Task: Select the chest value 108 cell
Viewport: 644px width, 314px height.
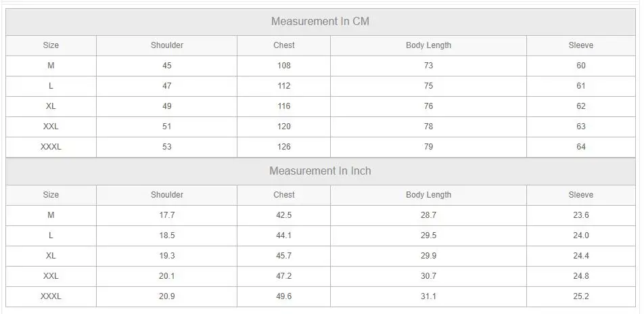Action: (284, 66)
